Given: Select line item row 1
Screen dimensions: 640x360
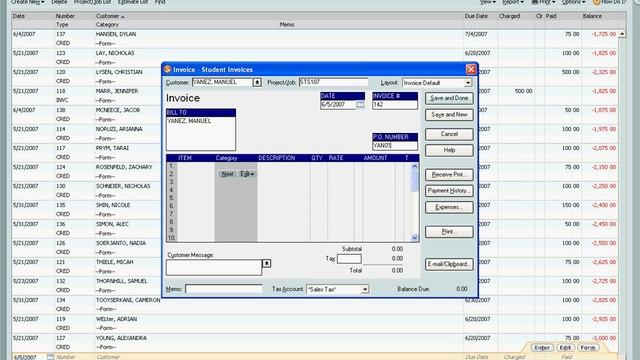Looking at the screenshot, I should click(x=290, y=166).
